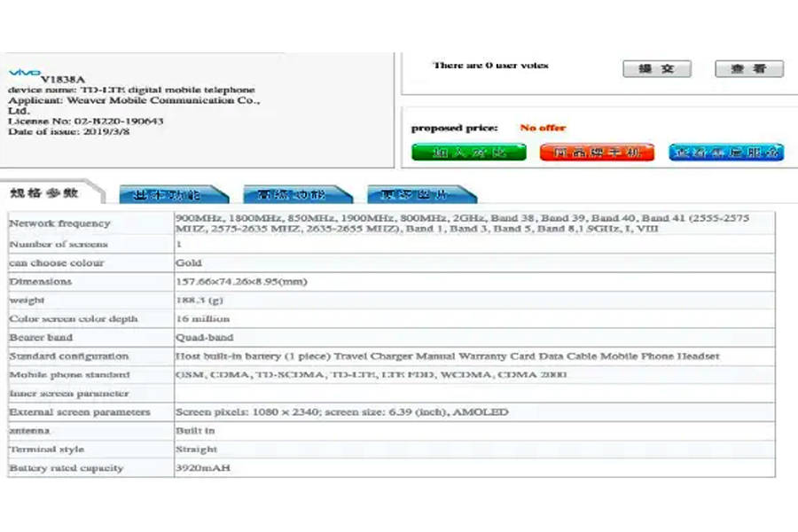This screenshot has width=798, height=532.
Task: Switch to the 基本功能 tab
Action: [168, 195]
